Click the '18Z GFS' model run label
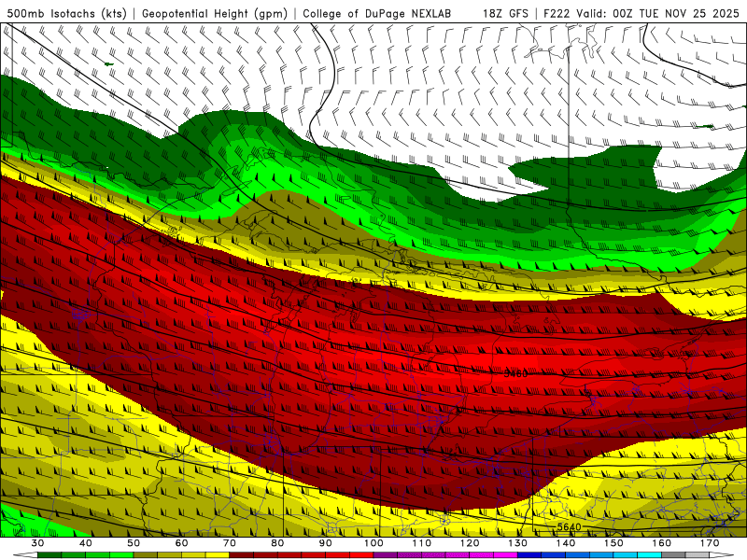 pyautogui.click(x=505, y=13)
